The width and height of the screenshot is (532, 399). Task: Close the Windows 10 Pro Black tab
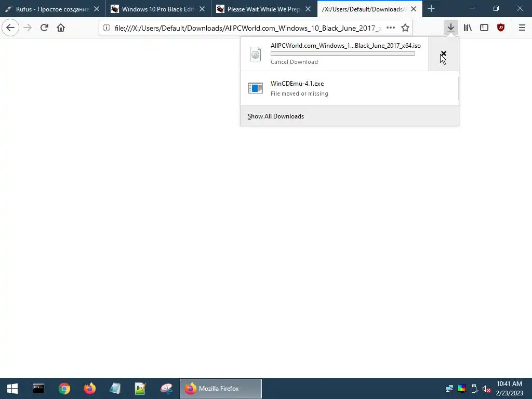coord(202,9)
